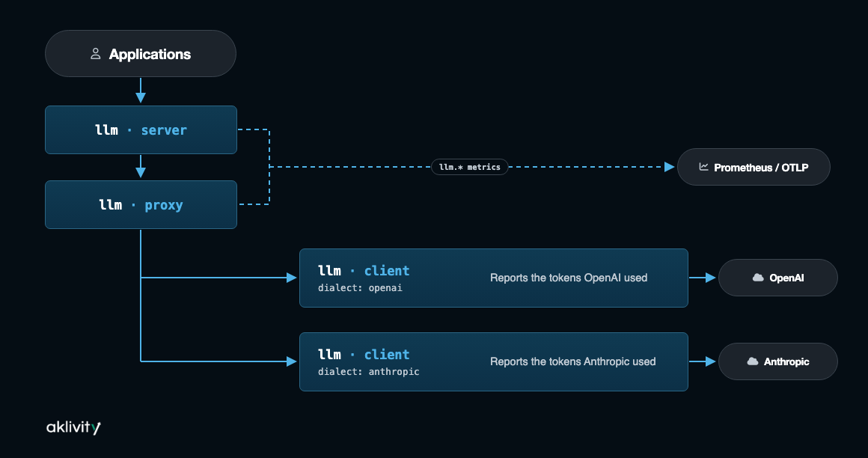Click the chart icon beside Prometheus / OTLP
This screenshot has height=458, width=868.
point(703,167)
